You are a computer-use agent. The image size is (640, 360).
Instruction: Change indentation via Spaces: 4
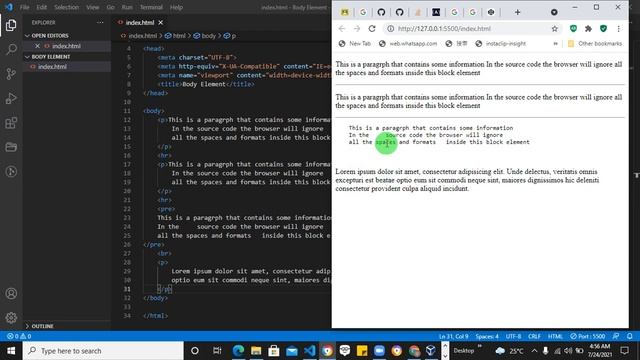click(487, 337)
